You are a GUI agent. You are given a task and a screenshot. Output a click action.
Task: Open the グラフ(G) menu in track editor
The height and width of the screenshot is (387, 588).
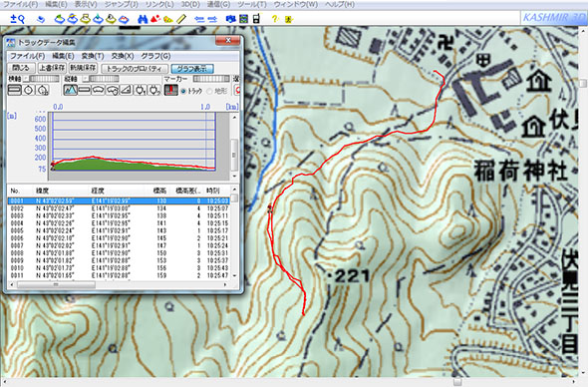(155, 56)
